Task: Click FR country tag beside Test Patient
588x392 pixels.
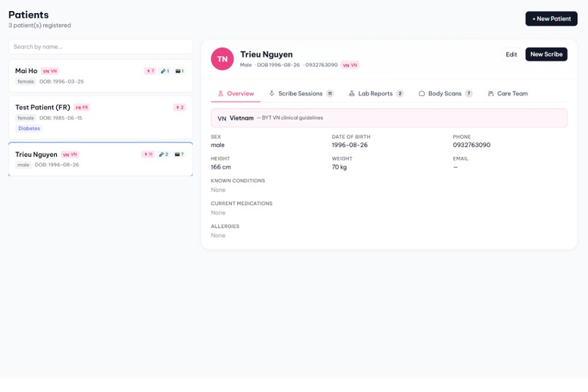Action: pos(82,107)
